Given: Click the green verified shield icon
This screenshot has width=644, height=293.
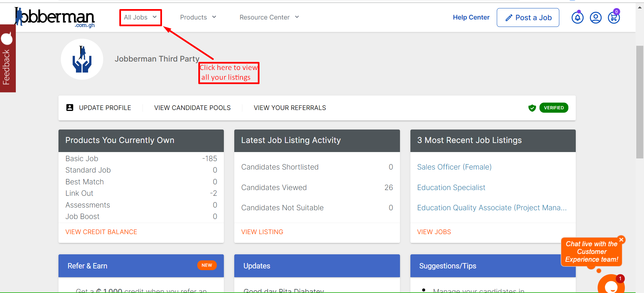Looking at the screenshot, I should pyautogui.click(x=532, y=108).
